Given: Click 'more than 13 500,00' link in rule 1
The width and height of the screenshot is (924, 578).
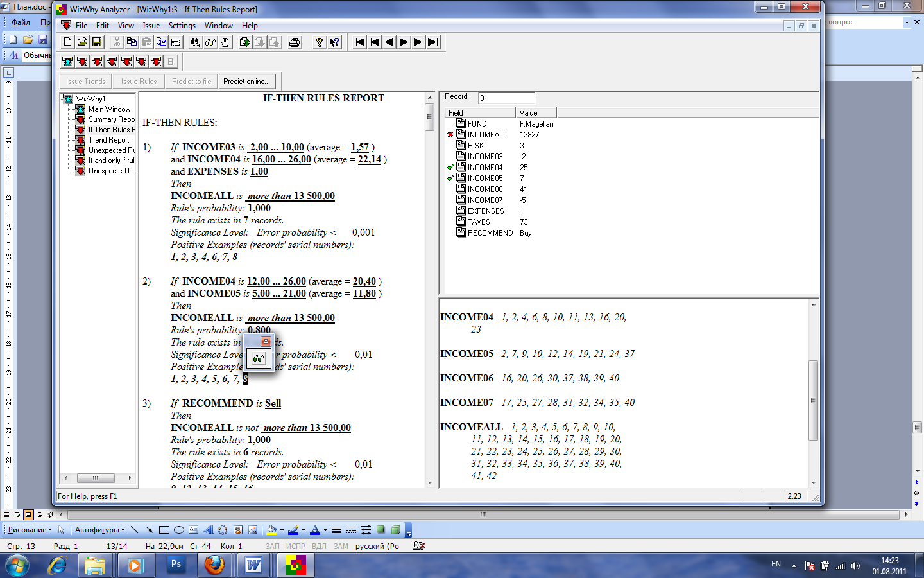Looking at the screenshot, I should 291,196.
